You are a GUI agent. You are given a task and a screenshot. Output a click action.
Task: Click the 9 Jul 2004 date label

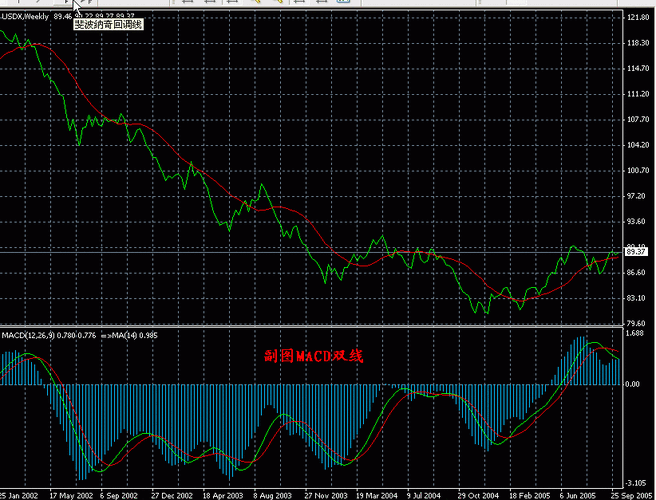pos(423,494)
